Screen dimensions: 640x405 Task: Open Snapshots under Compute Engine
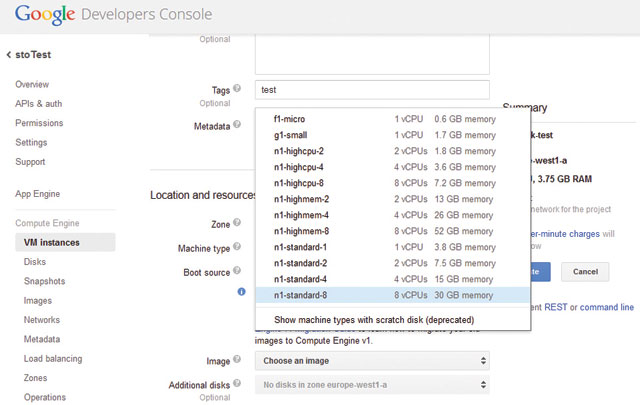click(x=44, y=281)
